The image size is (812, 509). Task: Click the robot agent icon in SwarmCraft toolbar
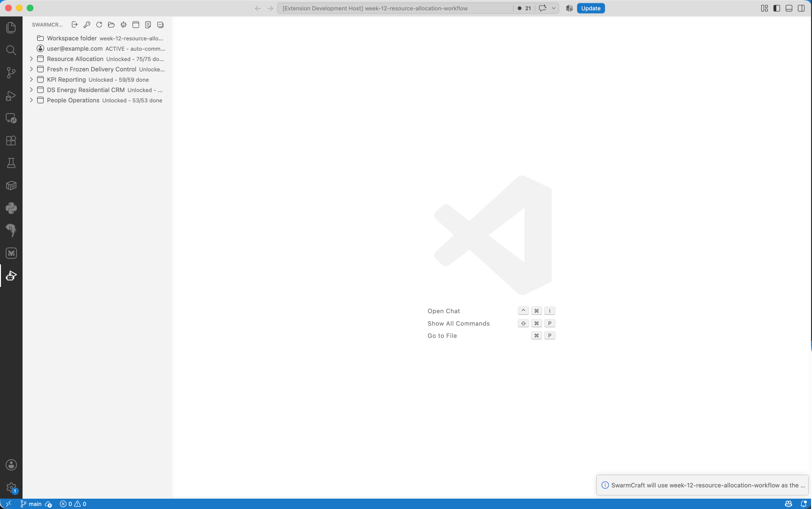point(124,24)
